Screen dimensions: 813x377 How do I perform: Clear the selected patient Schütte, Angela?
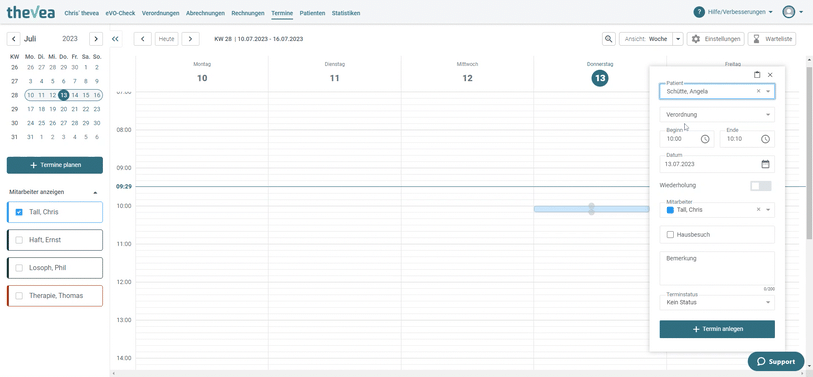coord(758,91)
